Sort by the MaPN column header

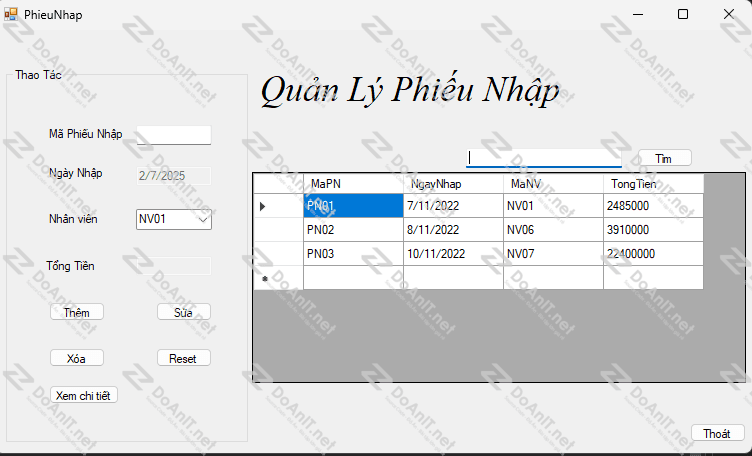pyautogui.click(x=353, y=184)
